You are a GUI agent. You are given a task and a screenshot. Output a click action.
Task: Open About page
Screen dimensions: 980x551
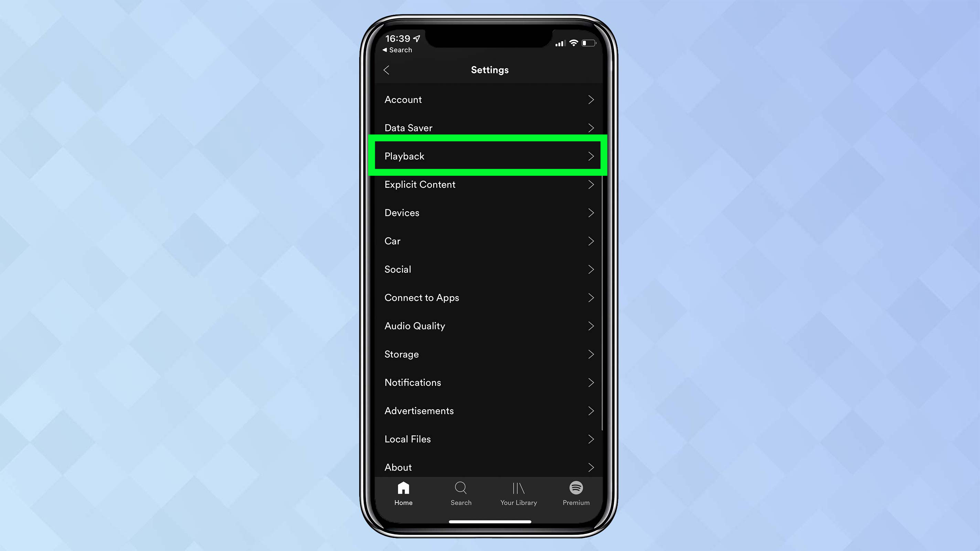tap(490, 467)
